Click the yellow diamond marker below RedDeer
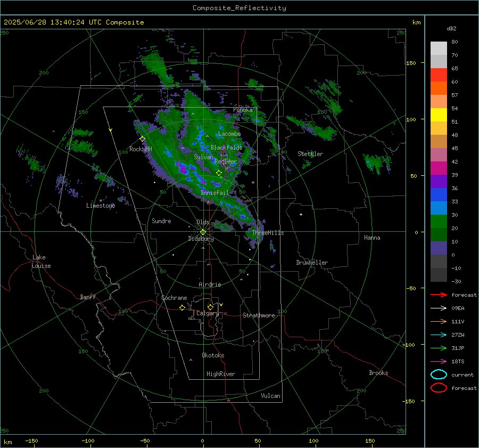The width and height of the screenshot is (479, 448). point(219,173)
